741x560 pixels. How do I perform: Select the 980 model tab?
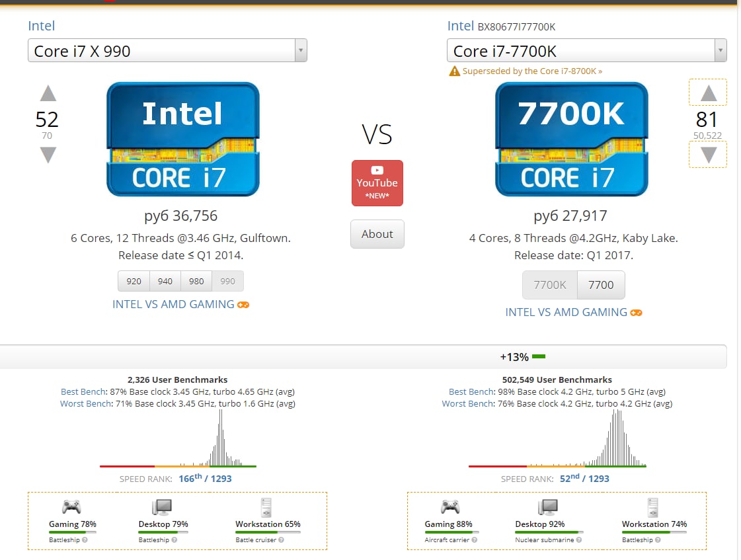pos(196,281)
